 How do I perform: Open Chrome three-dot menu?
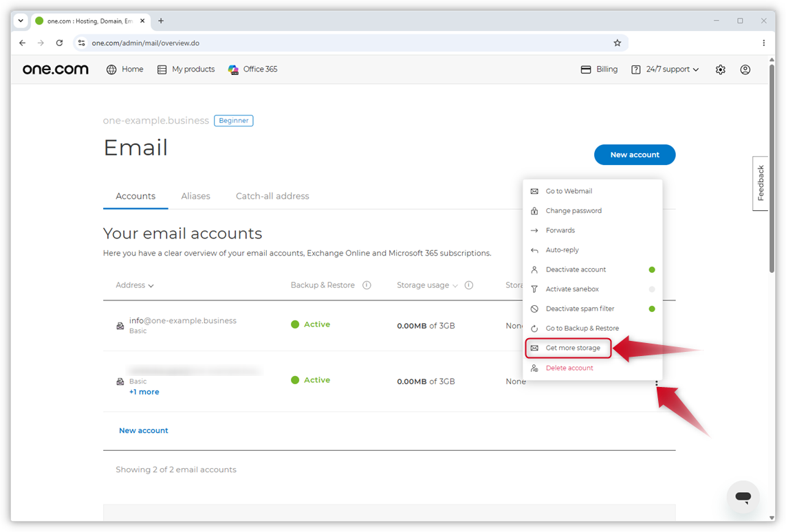tap(763, 43)
